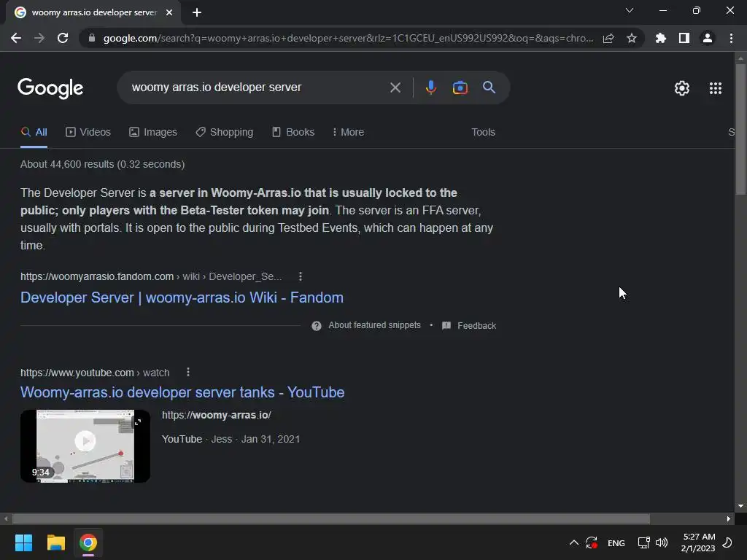The width and height of the screenshot is (747, 560).
Task: Click the address bar URL
Action: click(348, 38)
